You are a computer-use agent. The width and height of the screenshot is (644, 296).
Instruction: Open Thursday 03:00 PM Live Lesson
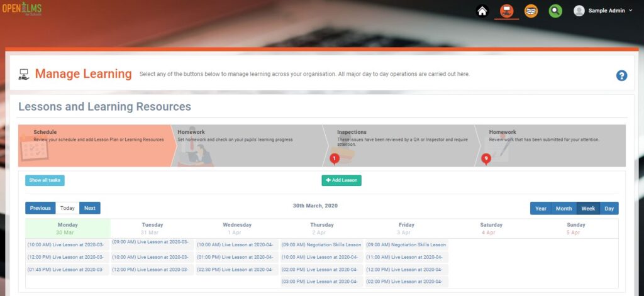pyautogui.click(x=322, y=282)
